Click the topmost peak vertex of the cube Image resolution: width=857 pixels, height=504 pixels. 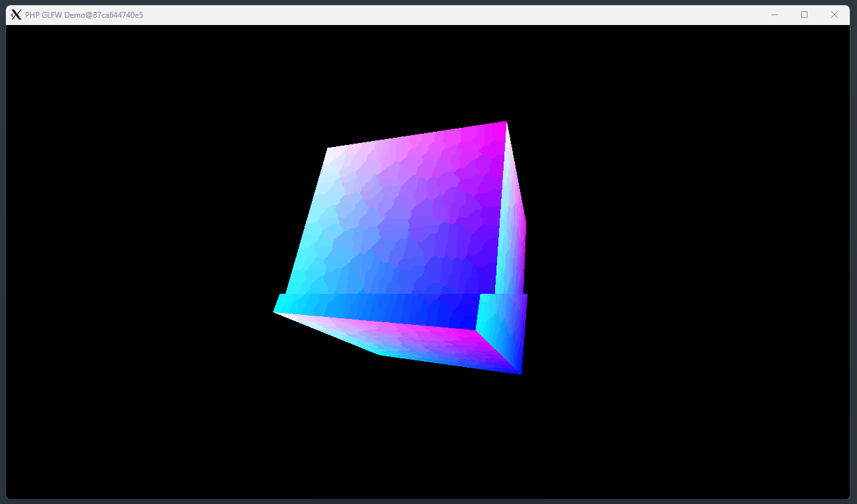(x=506, y=123)
